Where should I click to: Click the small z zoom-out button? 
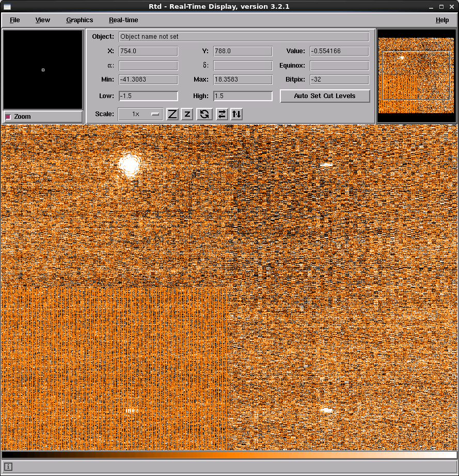point(187,114)
